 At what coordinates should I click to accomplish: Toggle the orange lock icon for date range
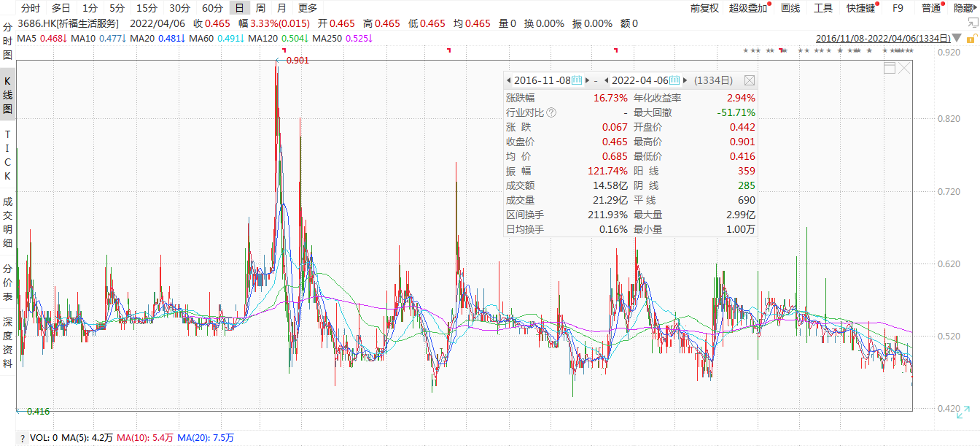pyautogui.click(x=972, y=38)
